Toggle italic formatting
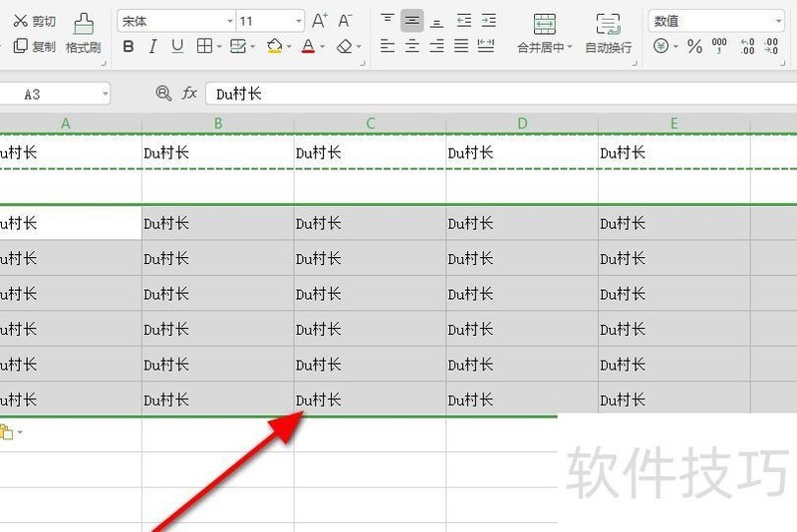 [152, 47]
